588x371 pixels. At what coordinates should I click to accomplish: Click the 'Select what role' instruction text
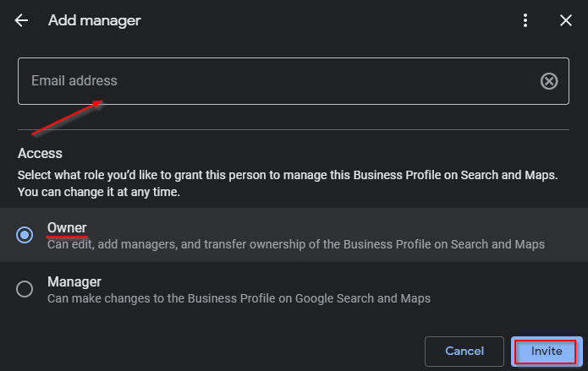pyautogui.click(x=288, y=175)
